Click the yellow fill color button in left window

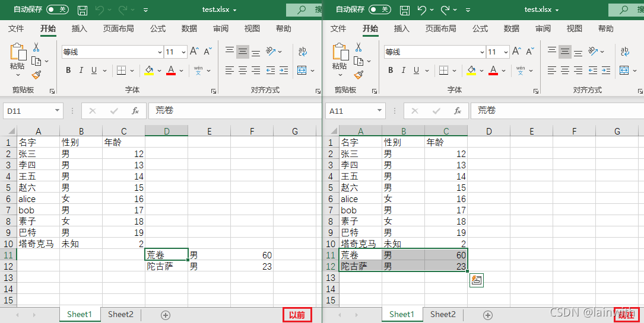(x=148, y=71)
